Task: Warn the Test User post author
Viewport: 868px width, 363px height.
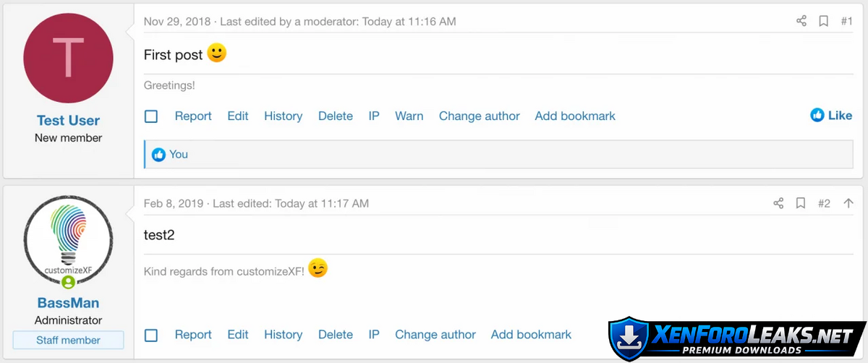Action: [409, 116]
